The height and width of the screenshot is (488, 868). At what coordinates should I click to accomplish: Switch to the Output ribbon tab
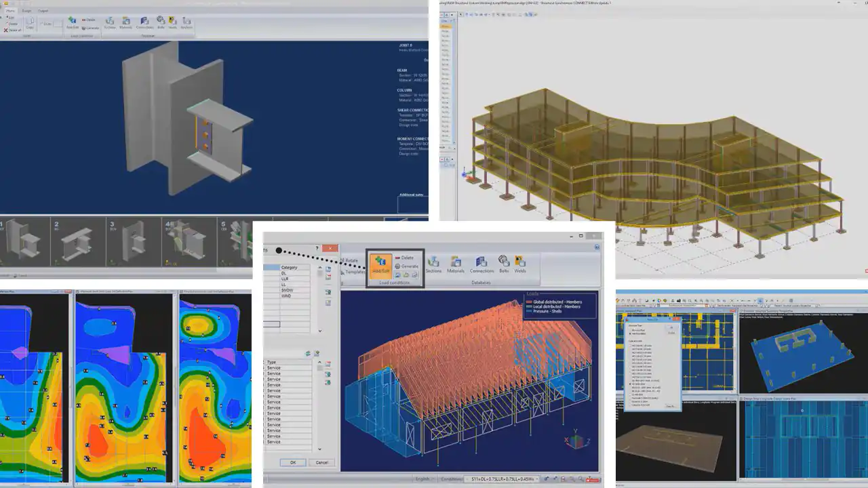coord(43,11)
